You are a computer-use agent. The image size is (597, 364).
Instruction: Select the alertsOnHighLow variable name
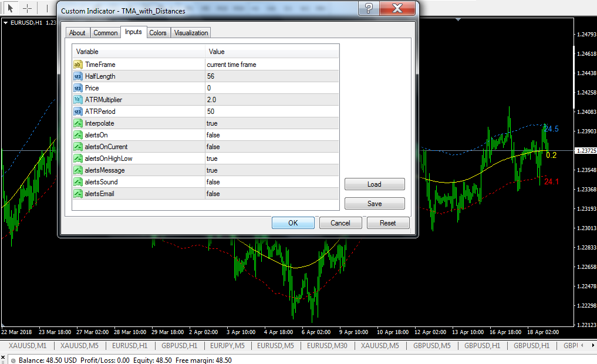[109, 159]
